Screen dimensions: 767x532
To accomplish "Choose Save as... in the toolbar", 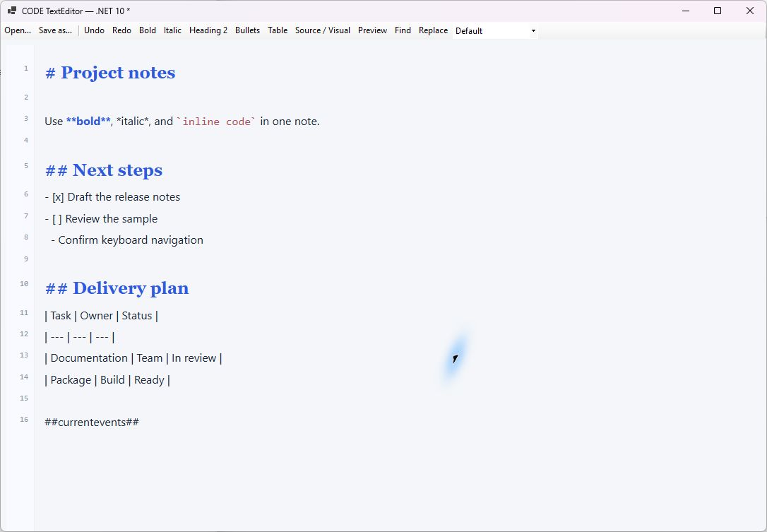I will click(55, 30).
